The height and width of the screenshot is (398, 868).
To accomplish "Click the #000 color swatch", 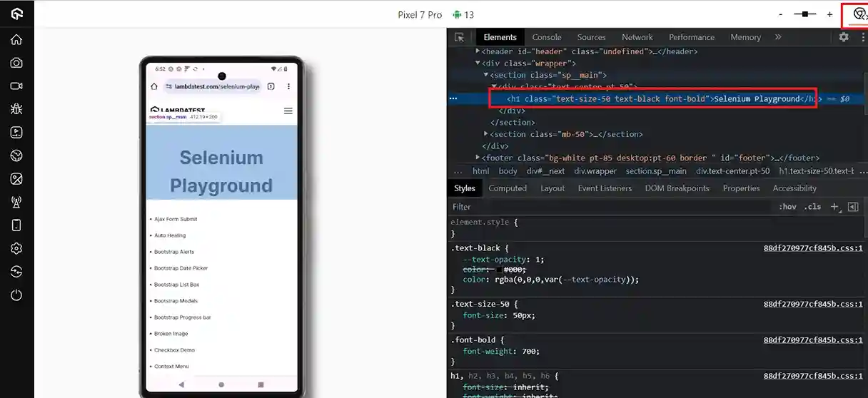I will pos(500,270).
